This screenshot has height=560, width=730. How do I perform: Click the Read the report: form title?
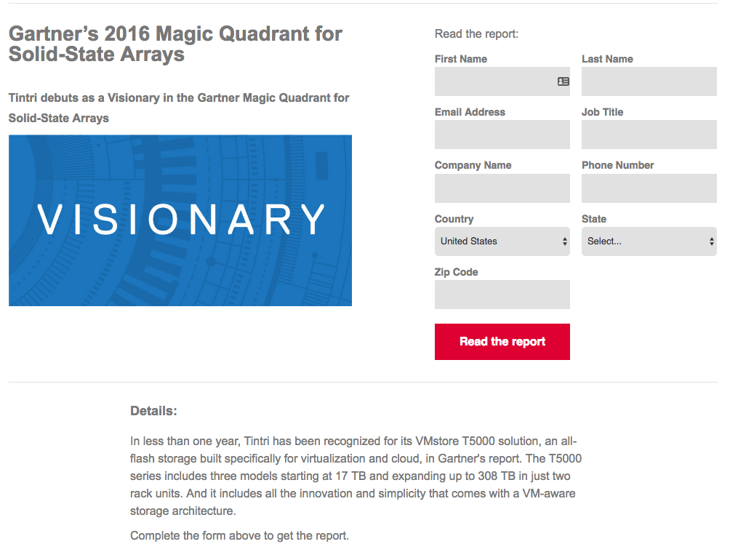(476, 34)
